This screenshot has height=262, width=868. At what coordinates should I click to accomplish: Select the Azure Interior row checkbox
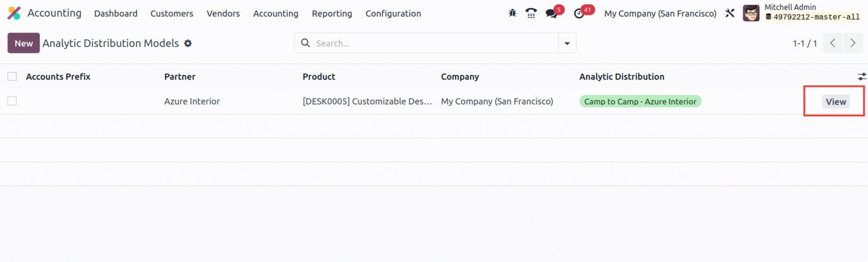(12, 101)
